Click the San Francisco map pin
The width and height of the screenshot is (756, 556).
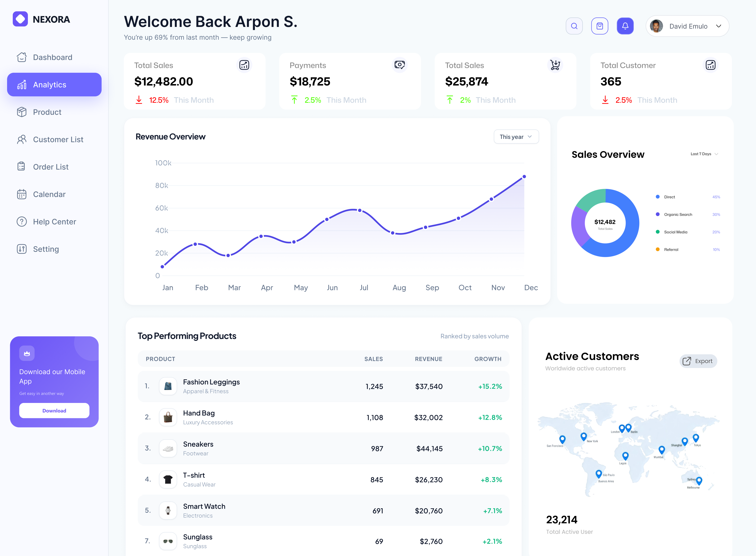[x=562, y=440]
